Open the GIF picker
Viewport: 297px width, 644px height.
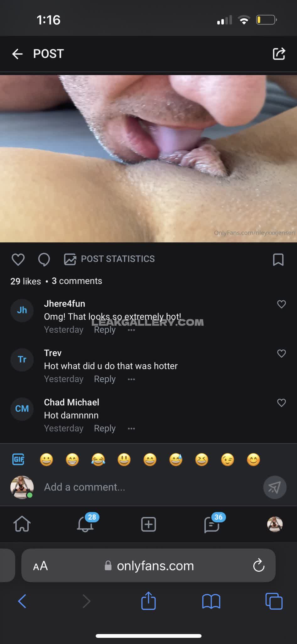pyautogui.click(x=18, y=459)
